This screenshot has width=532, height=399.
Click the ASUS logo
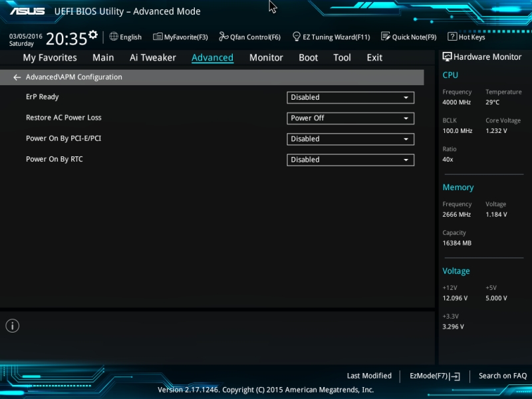[x=27, y=11]
